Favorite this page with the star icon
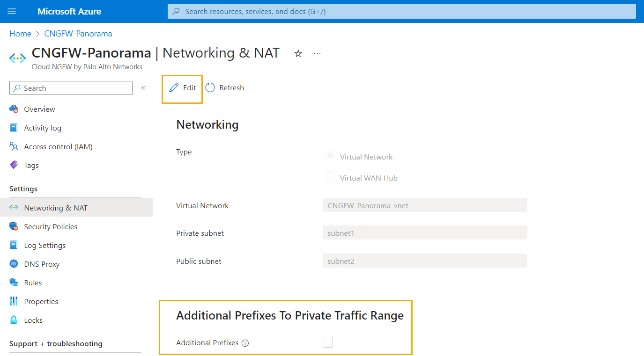Screen dimensions: 644x356 [298, 54]
